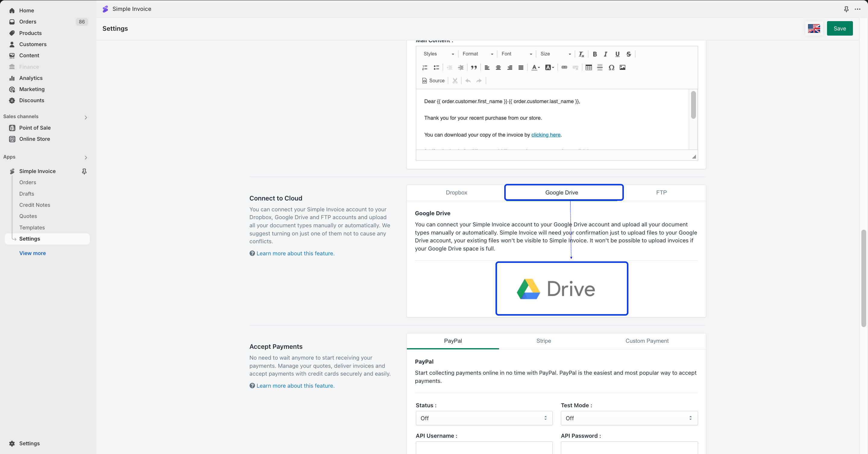
Task: Toggle strikethrough text formatting
Action: pos(628,54)
